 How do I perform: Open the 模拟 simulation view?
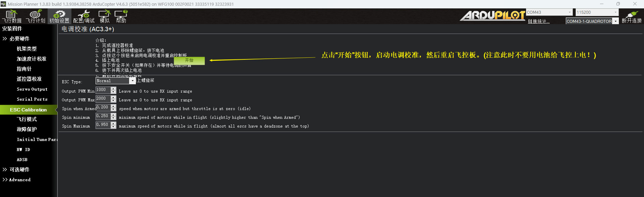click(x=105, y=16)
